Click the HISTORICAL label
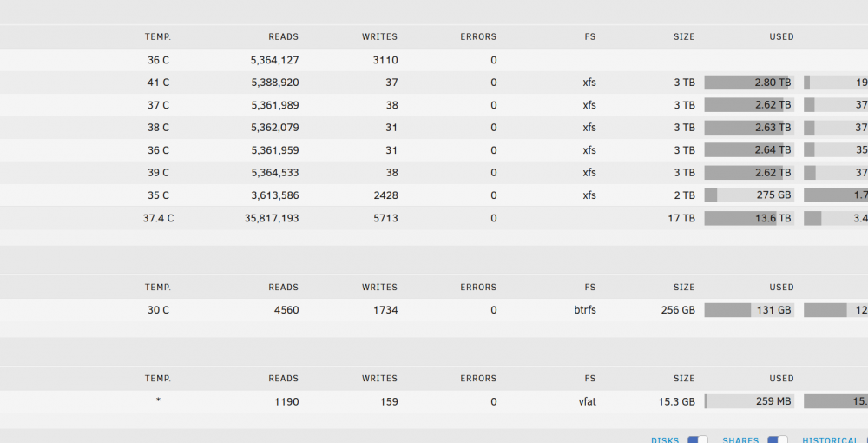 pyautogui.click(x=830, y=440)
